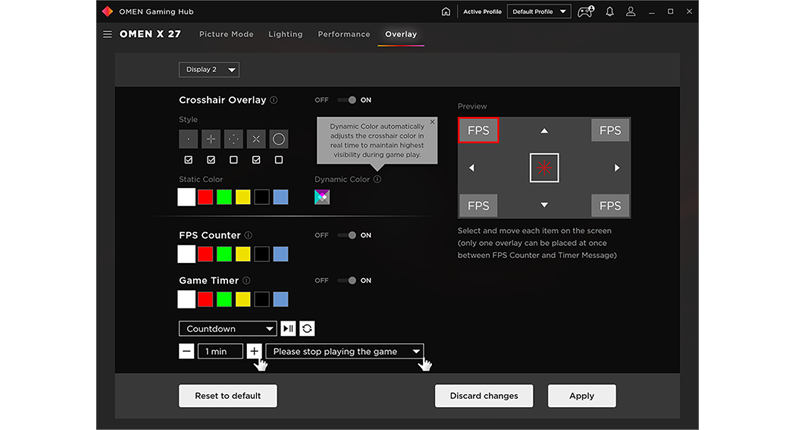Click the timer reset icon
This screenshot has width=795, height=430.
click(307, 329)
